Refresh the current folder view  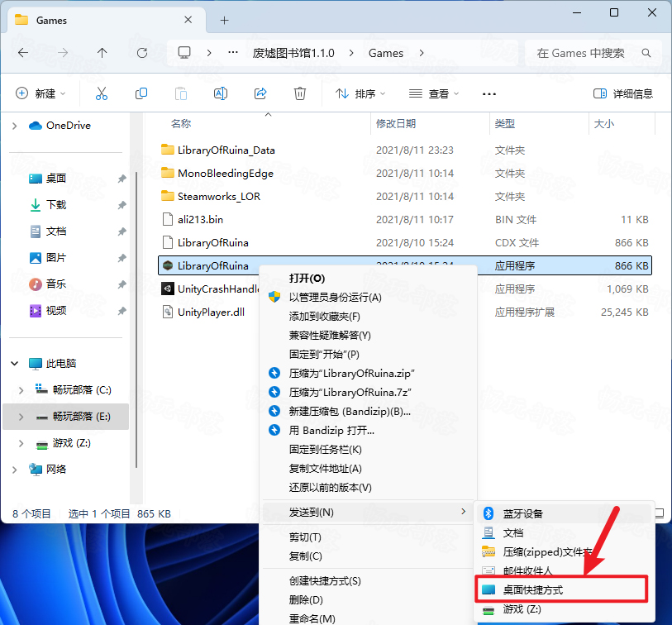click(142, 53)
